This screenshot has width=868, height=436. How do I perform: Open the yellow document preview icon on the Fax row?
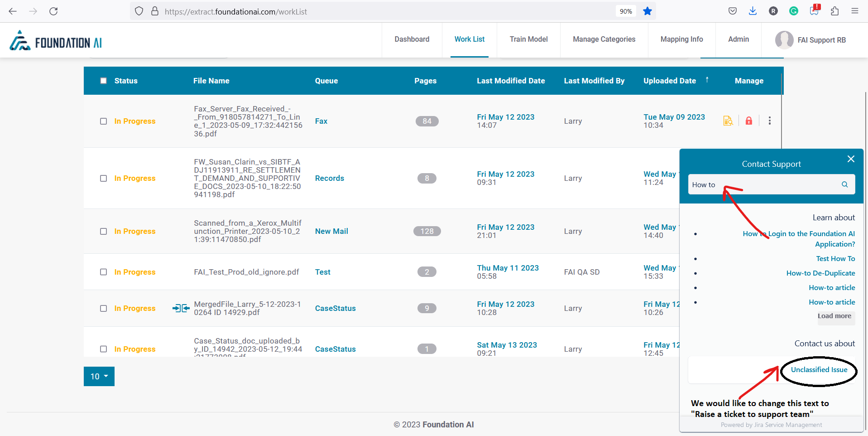[x=728, y=121]
